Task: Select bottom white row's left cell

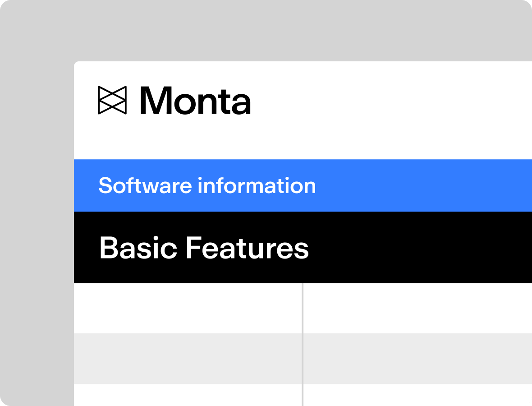Action: [188, 395]
